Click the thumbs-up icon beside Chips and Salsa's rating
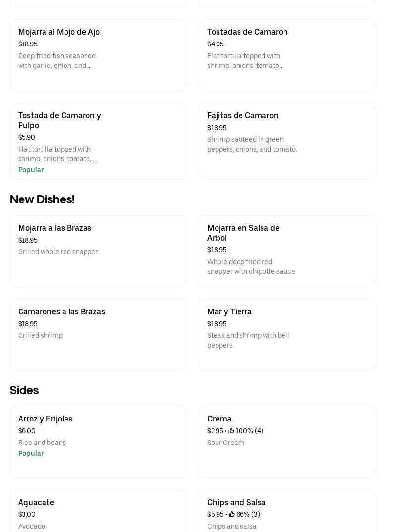 coord(232,514)
